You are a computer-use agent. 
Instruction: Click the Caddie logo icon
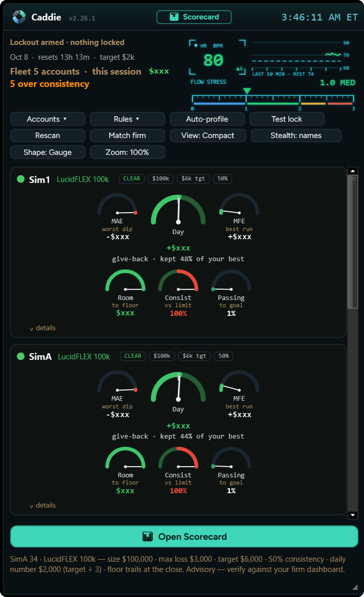coord(19,17)
